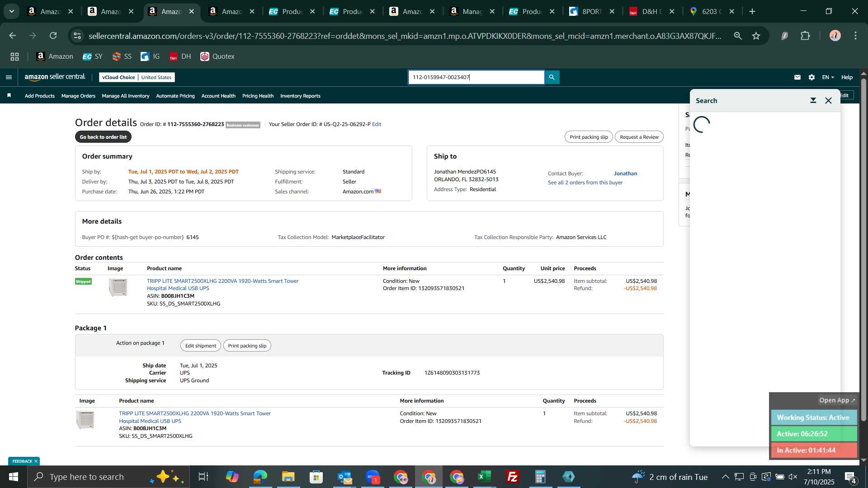Switch to the 6203 maps browser tab
Viewport: 868px width, 488px height.
(713, 11)
